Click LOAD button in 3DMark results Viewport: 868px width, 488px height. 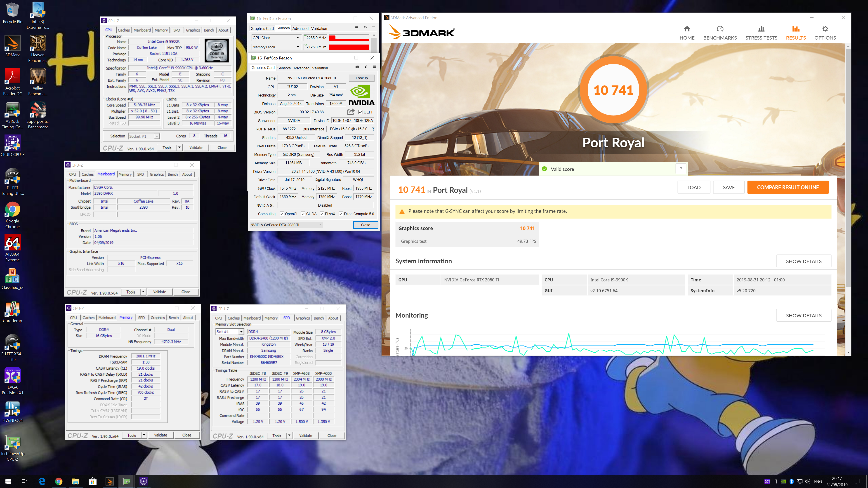(694, 187)
